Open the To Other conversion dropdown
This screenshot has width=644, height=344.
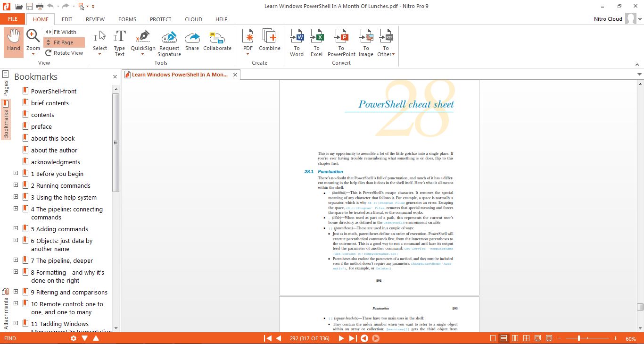386,43
